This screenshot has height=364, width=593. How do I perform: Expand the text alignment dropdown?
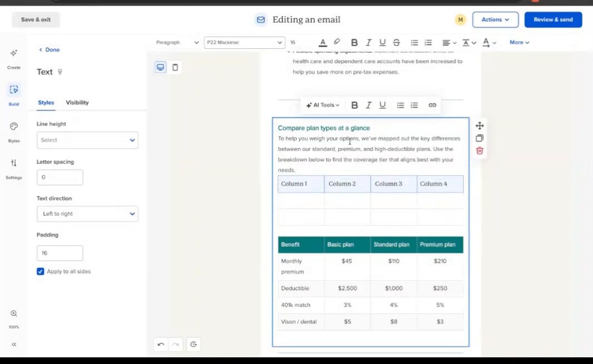[449, 43]
